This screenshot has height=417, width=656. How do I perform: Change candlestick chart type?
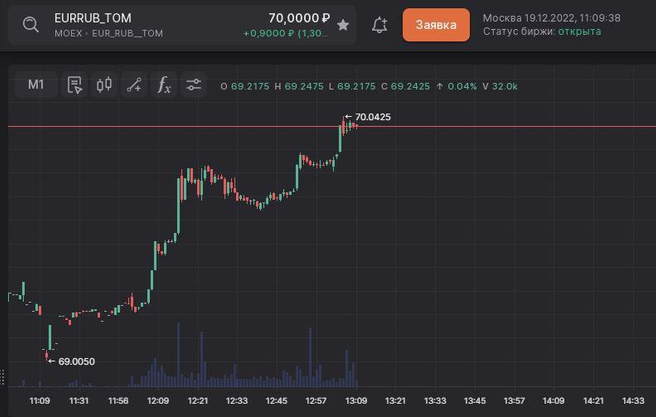(x=104, y=85)
